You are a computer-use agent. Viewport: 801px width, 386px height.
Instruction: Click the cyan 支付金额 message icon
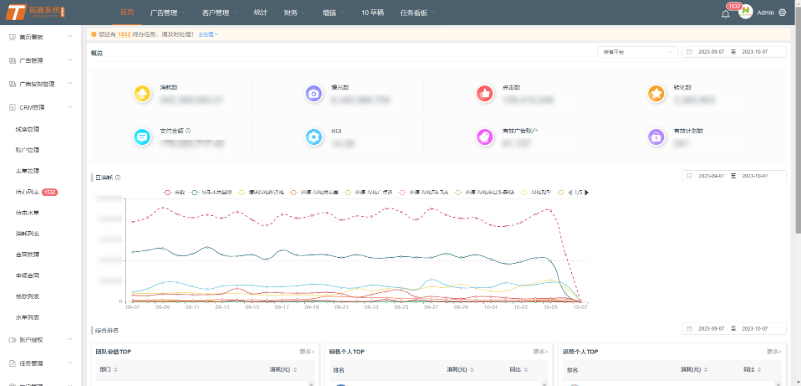142,137
